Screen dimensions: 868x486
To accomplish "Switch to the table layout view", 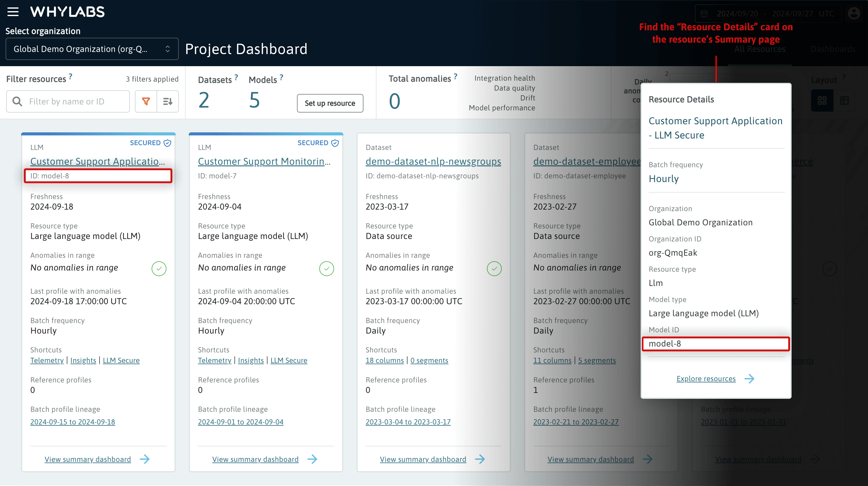I will click(x=845, y=100).
